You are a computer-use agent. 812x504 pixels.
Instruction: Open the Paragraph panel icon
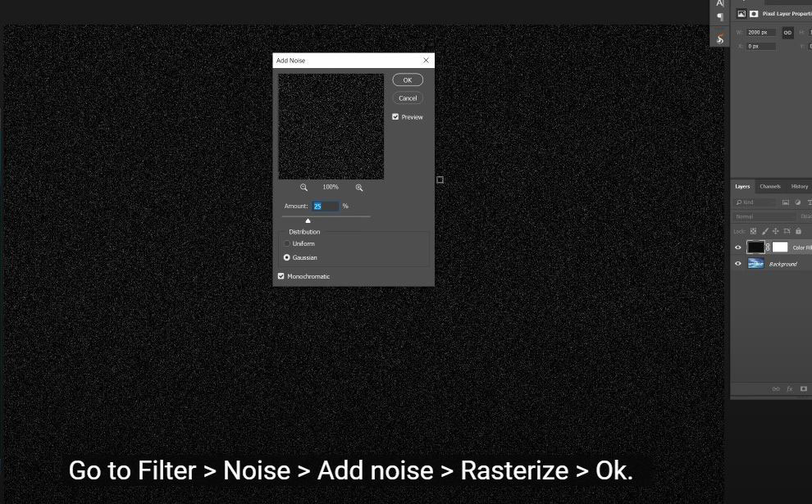720,17
